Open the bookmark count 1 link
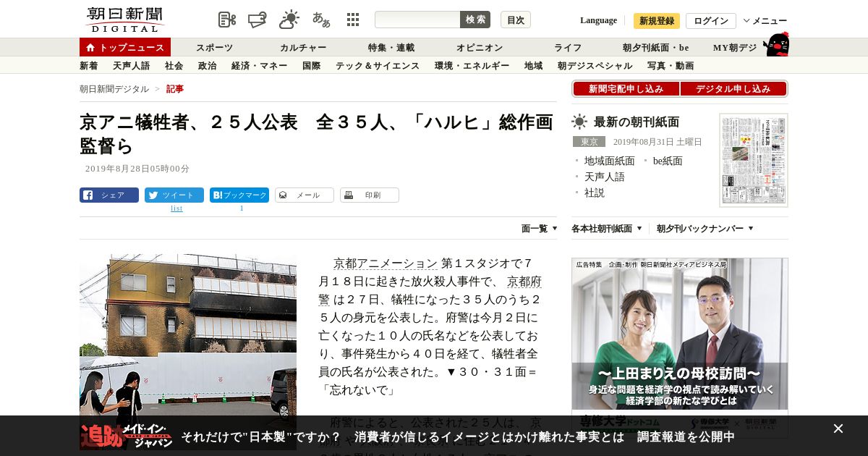Viewport: 868px width, 456px height. (242, 208)
